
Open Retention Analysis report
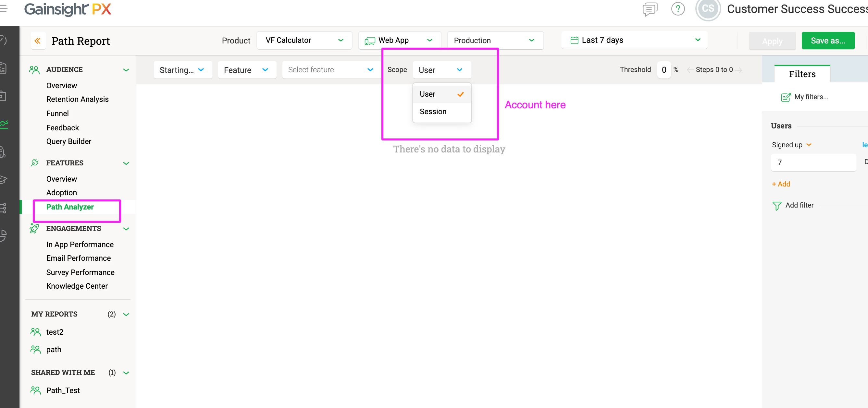77,99
